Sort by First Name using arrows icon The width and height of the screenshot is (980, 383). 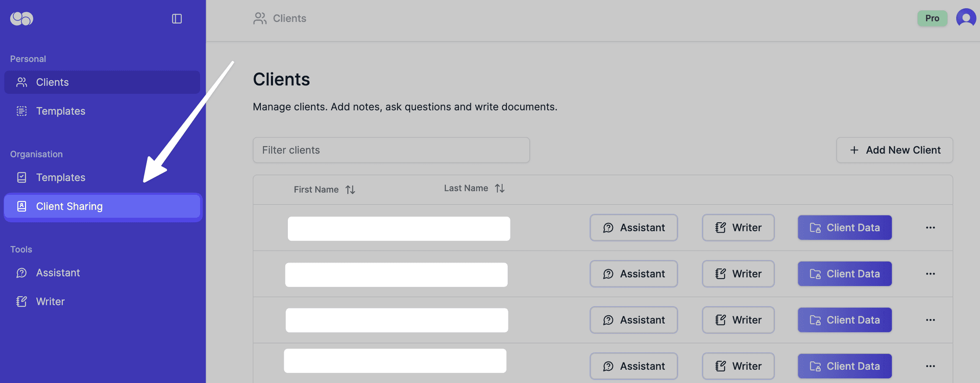tap(350, 190)
